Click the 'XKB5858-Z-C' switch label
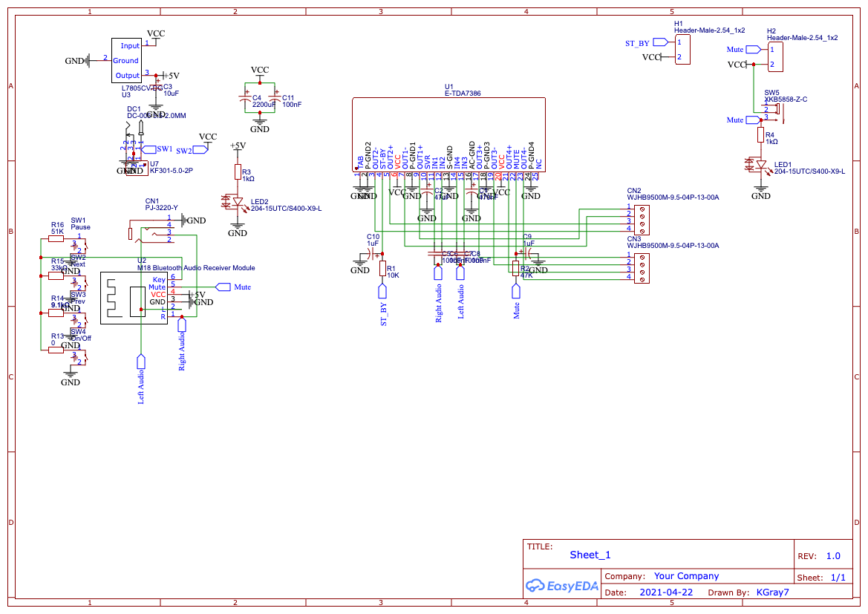The height and width of the screenshot is (614, 868). pyautogui.click(x=786, y=99)
